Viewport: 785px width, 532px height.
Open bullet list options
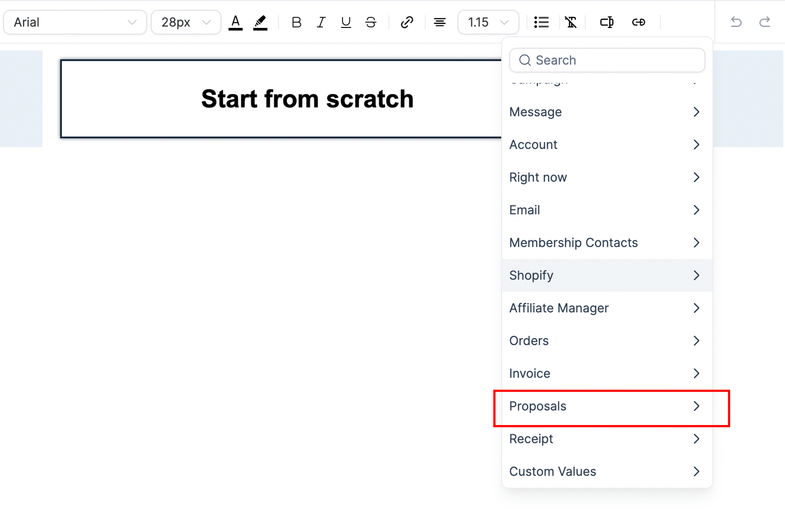(x=541, y=22)
